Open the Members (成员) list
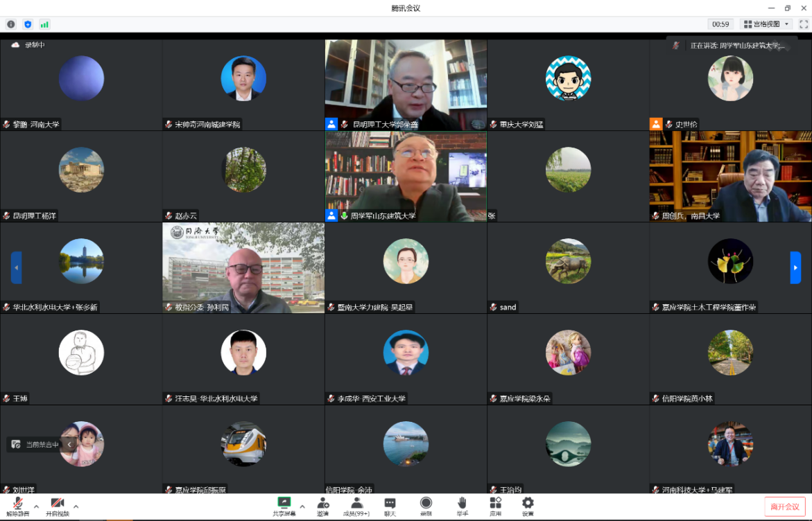Image resolution: width=812 pixels, height=521 pixels. (x=356, y=506)
